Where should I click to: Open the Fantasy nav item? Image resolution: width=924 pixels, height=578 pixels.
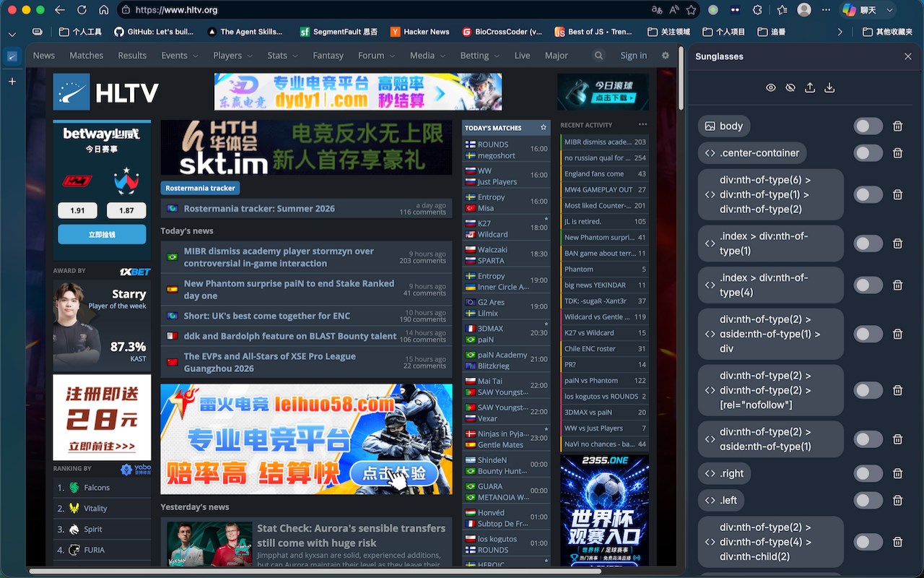coord(328,56)
